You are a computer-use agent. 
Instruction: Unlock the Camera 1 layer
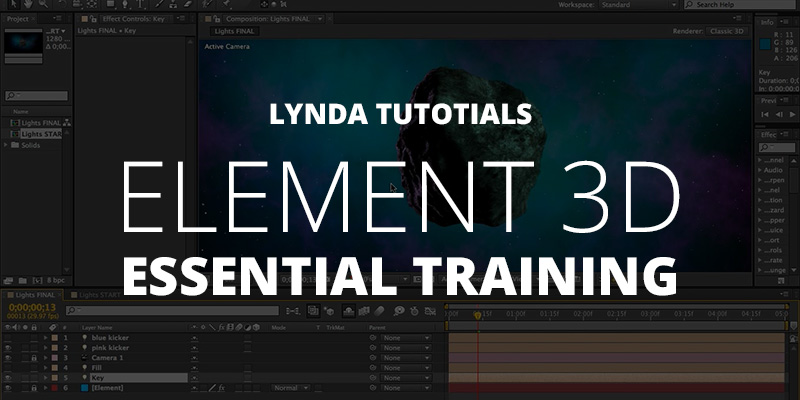point(34,358)
